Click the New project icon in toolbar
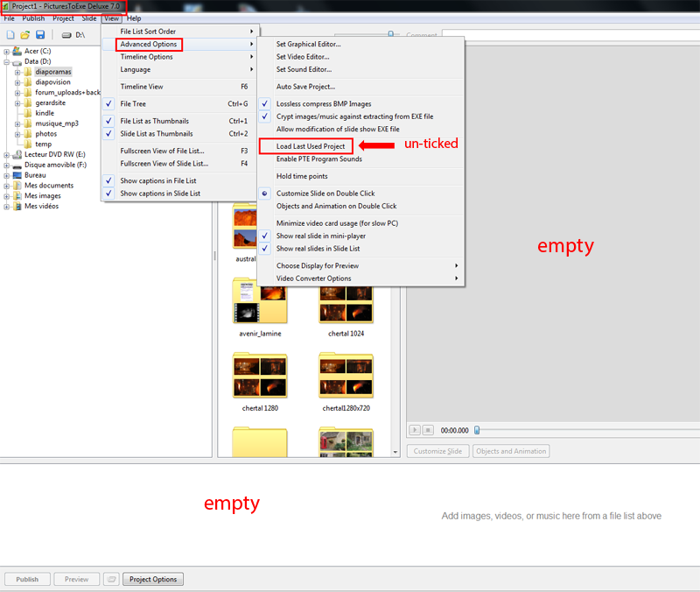Image resolution: width=700 pixels, height=592 pixels. [10, 35]
